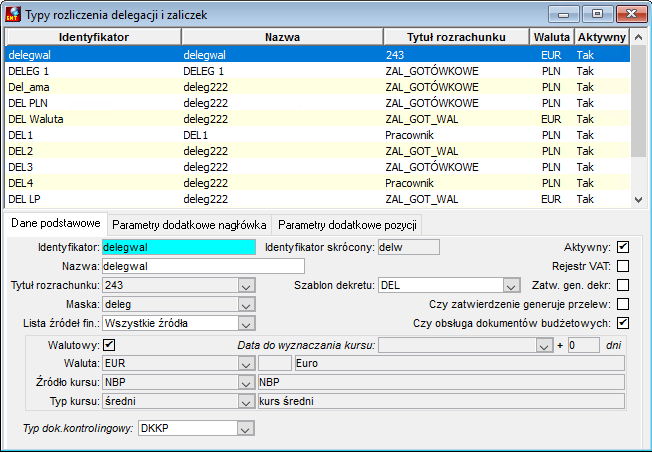The width and height of the screenshot is (652, 453).
Task: Open the Parametry dodatkowe pozycji tab
Action: click(x=347, y=225)
